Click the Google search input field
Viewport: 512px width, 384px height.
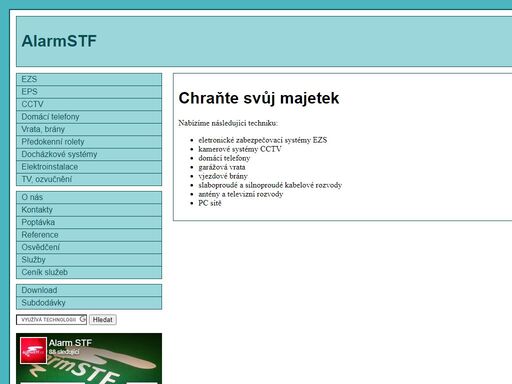point(51,320)
